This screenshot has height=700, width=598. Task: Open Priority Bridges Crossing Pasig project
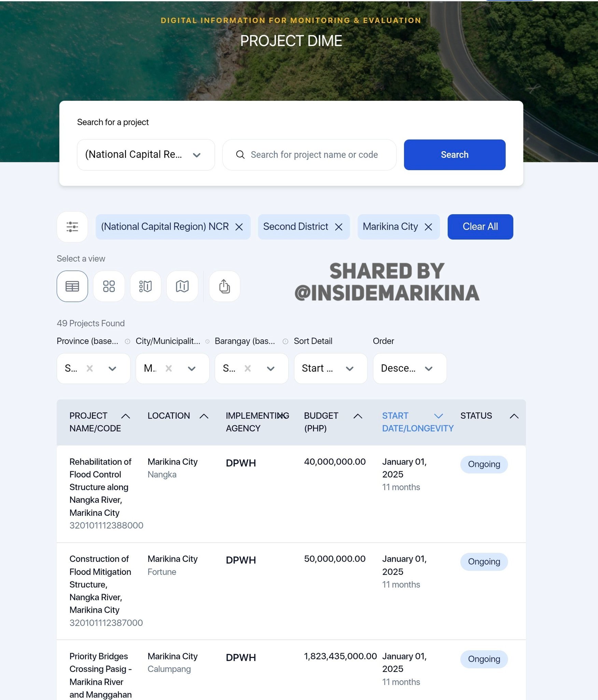(100, 675)
